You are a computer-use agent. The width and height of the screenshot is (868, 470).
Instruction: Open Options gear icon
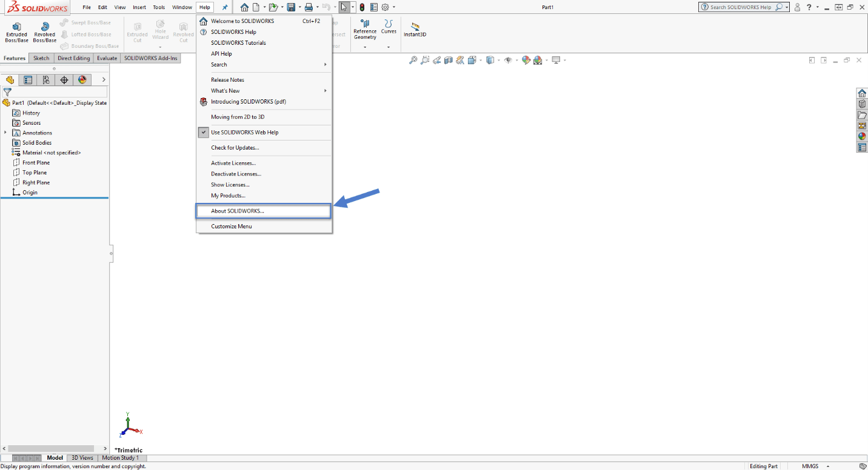[x=385, y=7]
